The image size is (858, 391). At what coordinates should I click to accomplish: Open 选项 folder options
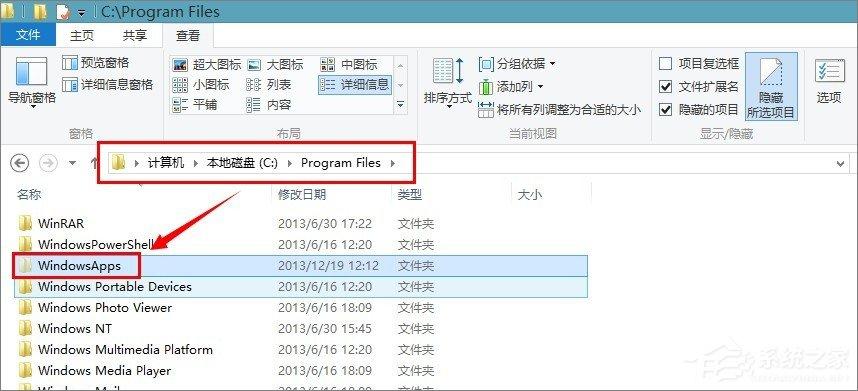829,82
